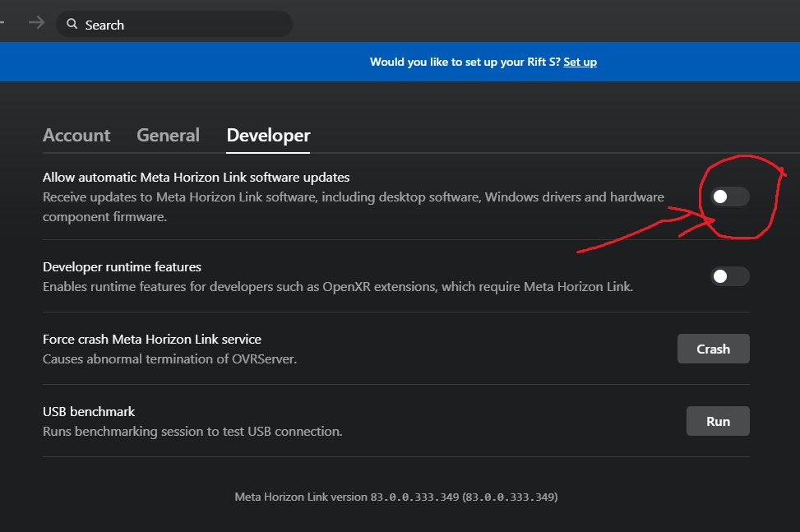Click Set up for Rift S
Screen dimensions: 800x532
click(580, 61)
